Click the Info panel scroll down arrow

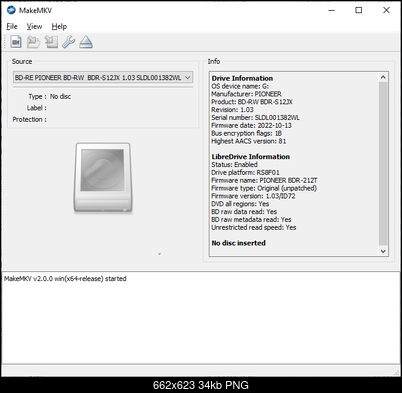click(x=383, y=251)
